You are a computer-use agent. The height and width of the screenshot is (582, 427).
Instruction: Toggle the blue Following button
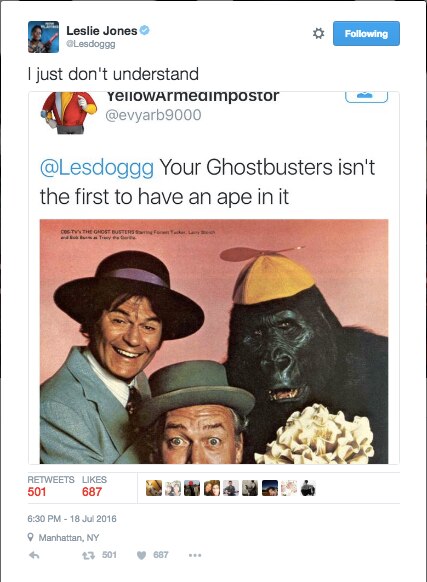click(x=366, y=33)
